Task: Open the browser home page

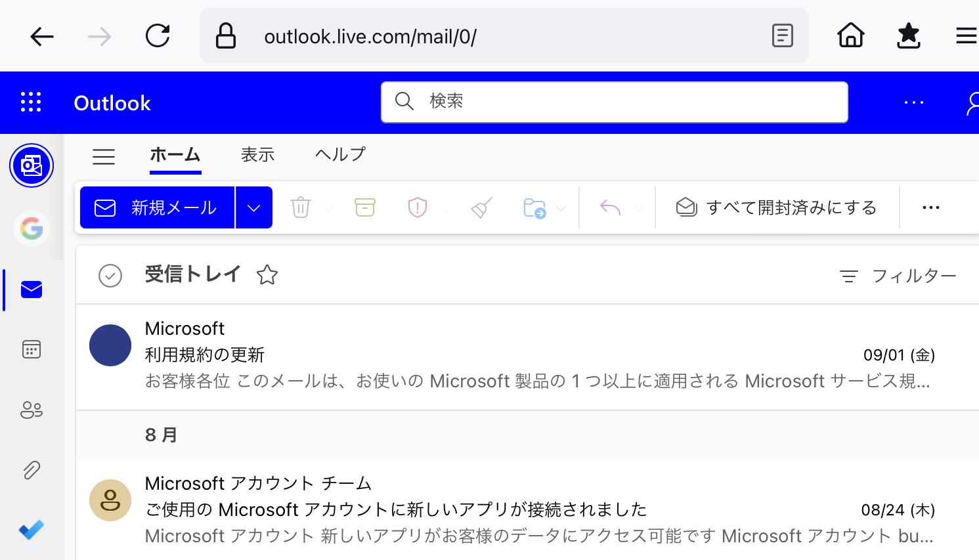Action: click(851, 35)
